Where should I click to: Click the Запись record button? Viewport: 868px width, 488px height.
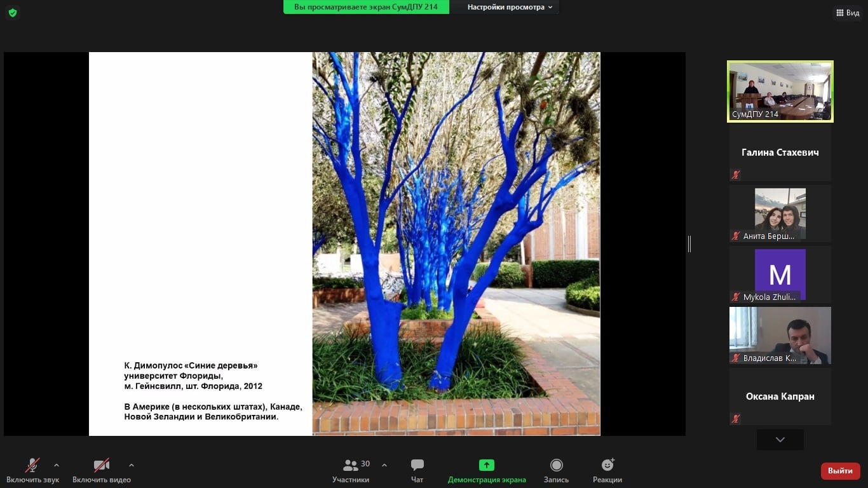coord(557,471)
